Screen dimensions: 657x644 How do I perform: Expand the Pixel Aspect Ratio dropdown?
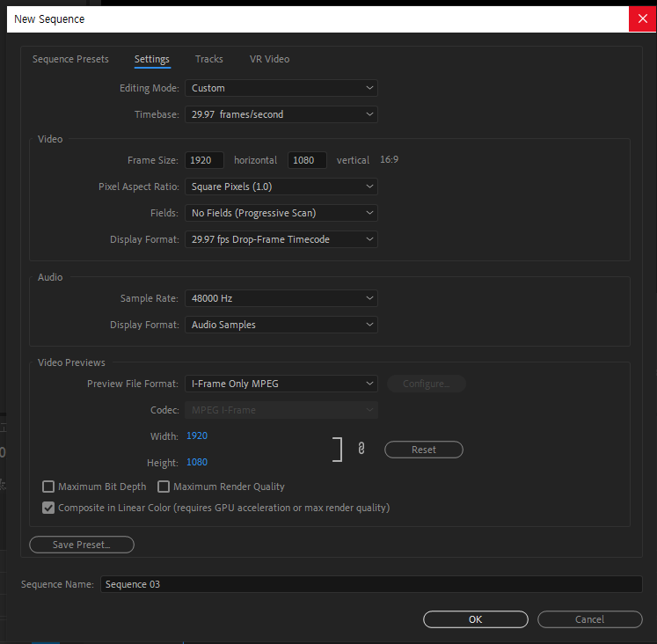(281, 187)
